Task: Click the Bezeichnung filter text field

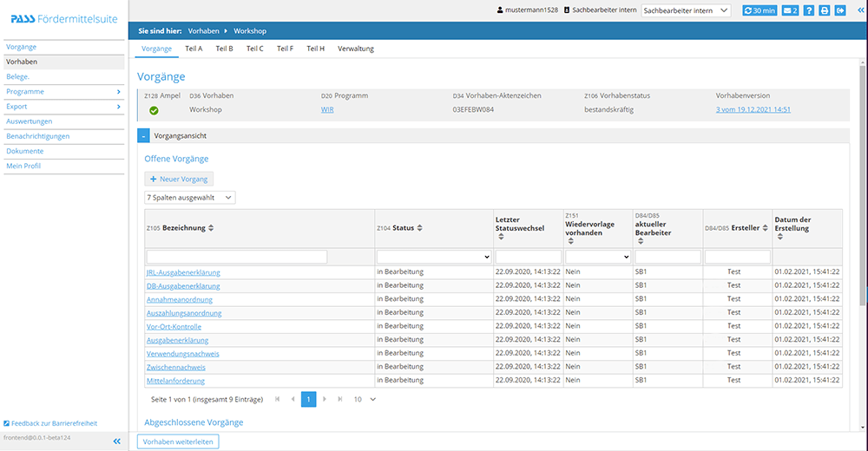Action: click(x=236, y=257)
